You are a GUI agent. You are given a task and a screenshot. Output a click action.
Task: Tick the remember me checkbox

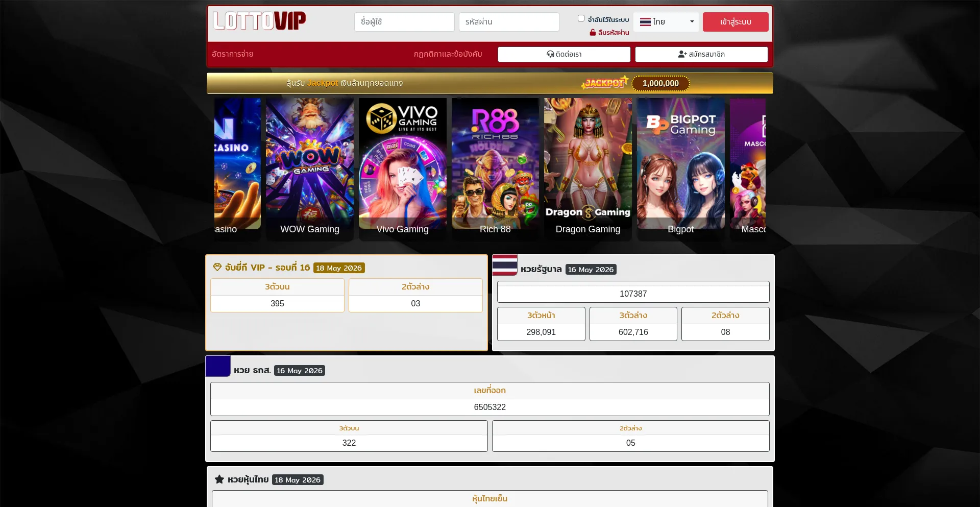pos(581,18)
